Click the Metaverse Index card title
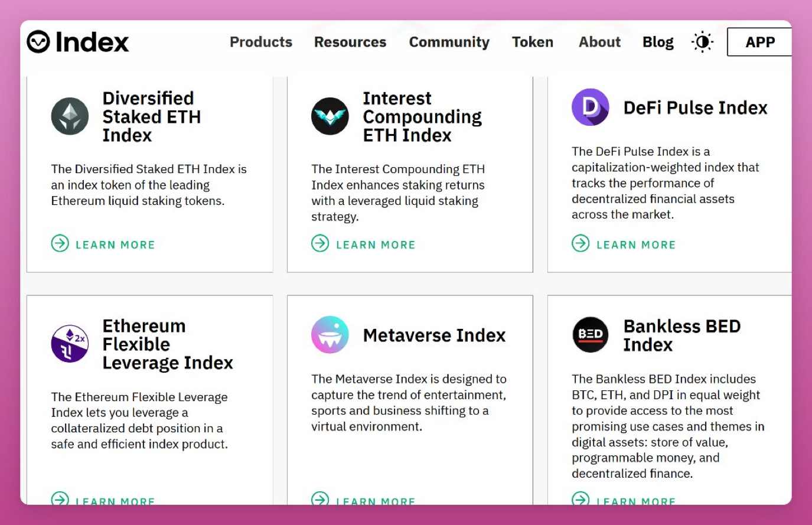The height and width of the screenshot is (525, 812). click(434, 335)
